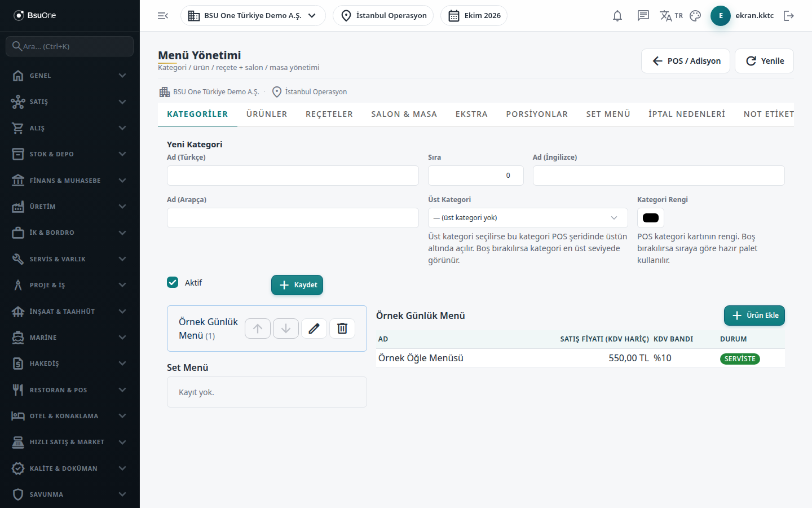Switch to the SALON & MASA tab
Screen dimensions: 812x508
point(404,114)
